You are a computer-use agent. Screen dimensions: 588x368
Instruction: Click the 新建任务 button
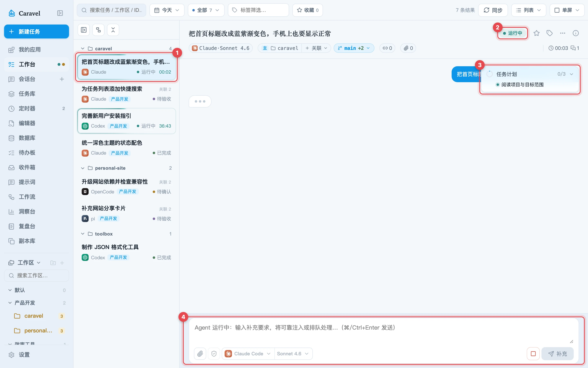(37, 31)
